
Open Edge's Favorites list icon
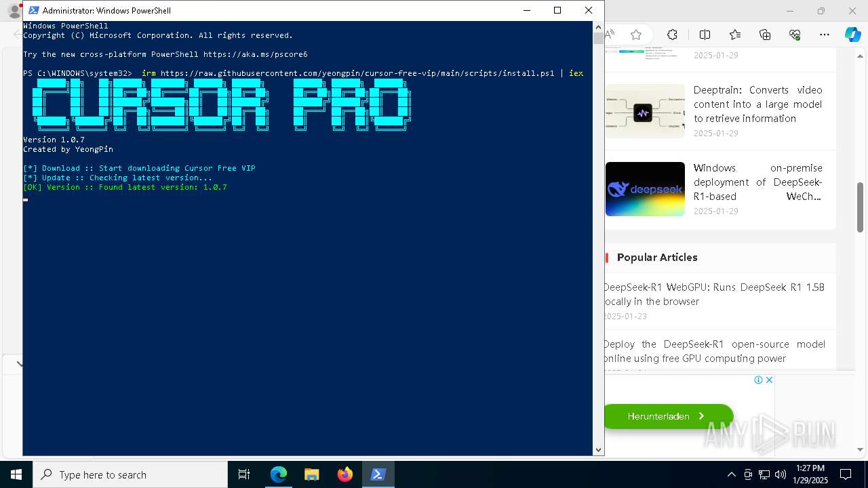(735, 35)
